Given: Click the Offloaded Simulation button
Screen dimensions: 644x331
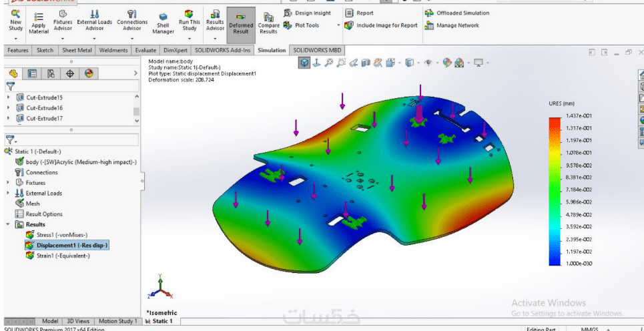Looking at the screenshot, I should pos(457,13).
